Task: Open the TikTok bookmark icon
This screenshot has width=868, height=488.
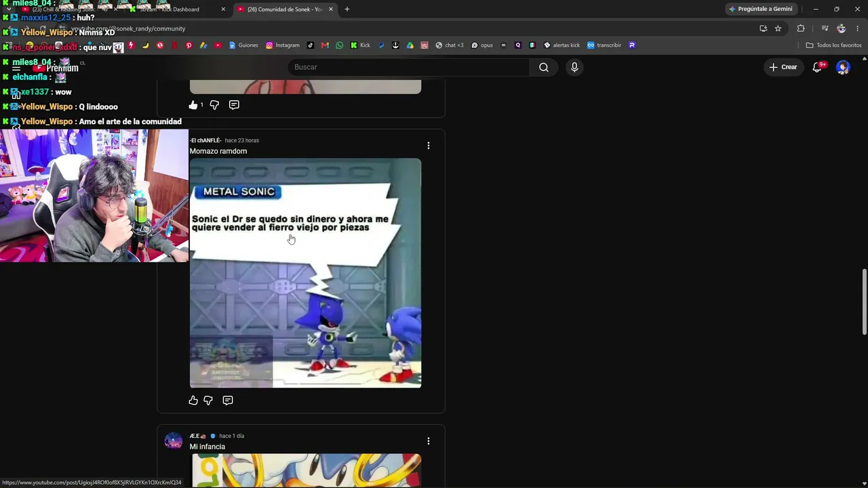Action: pyautogui.click(x=311, y=45)
